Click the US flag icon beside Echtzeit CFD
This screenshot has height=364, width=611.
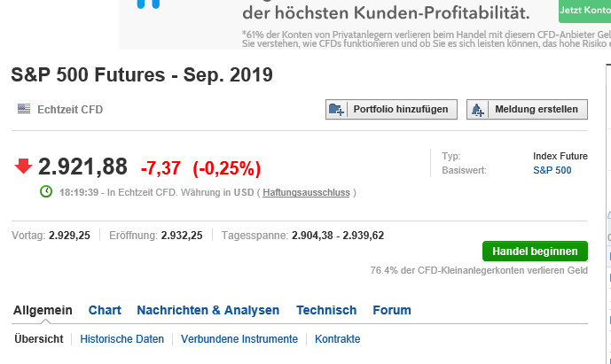(24, 109)
